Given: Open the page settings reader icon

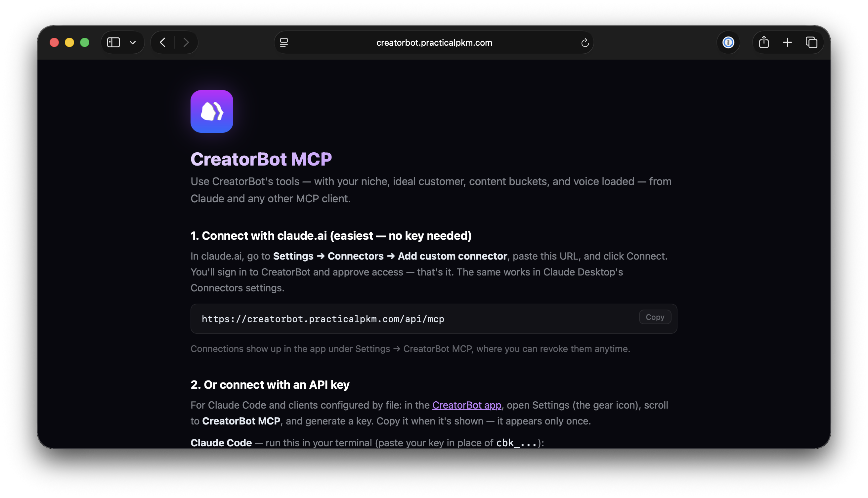Looking at the screenshot, I should [x=284, y=42].
